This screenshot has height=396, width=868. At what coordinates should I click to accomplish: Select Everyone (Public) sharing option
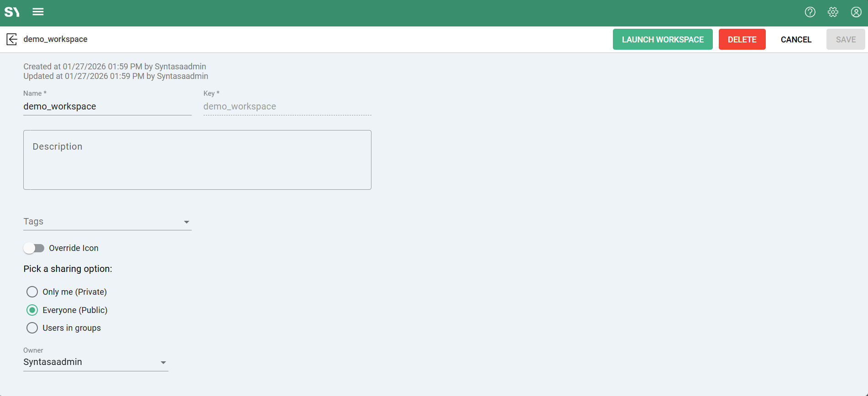click(32, 310)
